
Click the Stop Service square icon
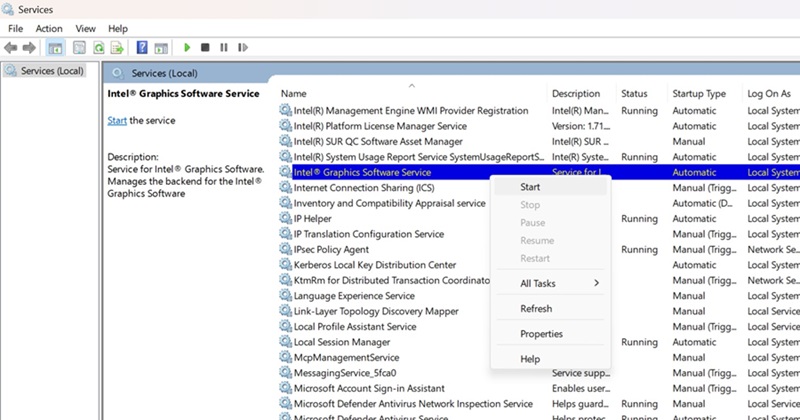(205, 47)
